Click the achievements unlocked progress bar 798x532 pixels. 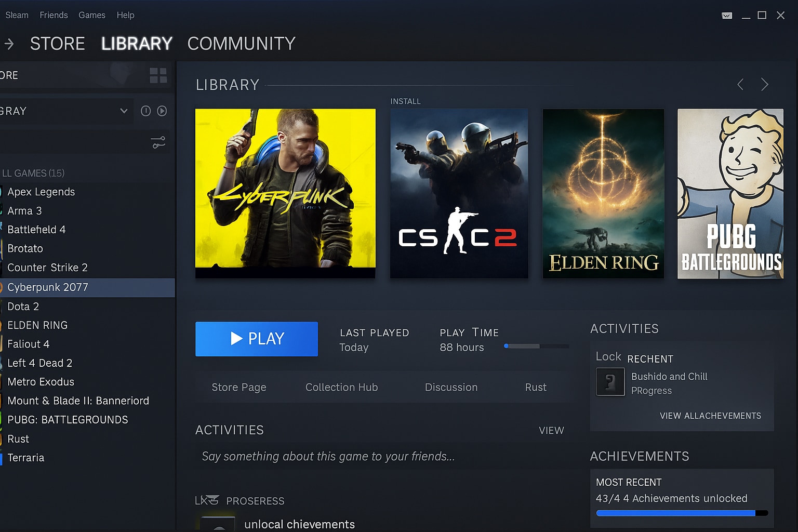coord(682,513)
